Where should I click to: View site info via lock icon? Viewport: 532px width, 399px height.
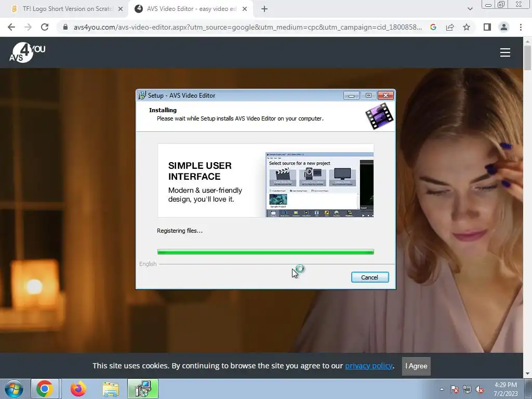tap(65, 27)
